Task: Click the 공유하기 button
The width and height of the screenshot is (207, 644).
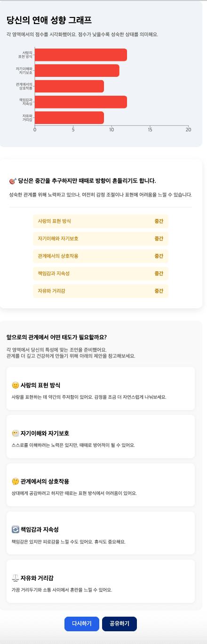Action: (x=119, y=624)
